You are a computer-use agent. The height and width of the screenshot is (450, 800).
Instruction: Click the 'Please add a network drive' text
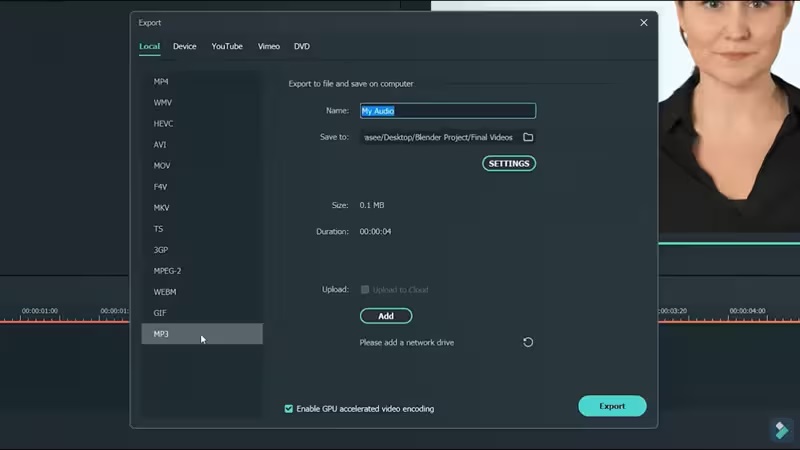coord(407,342)
